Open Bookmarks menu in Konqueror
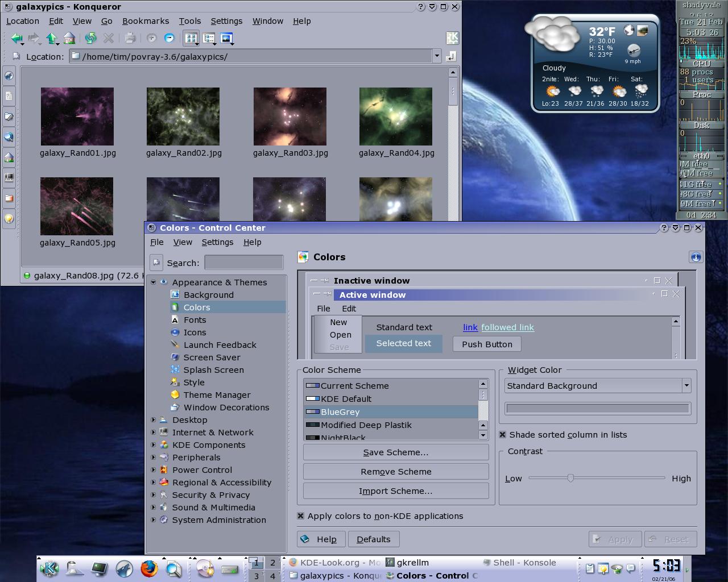 [146, 21]
